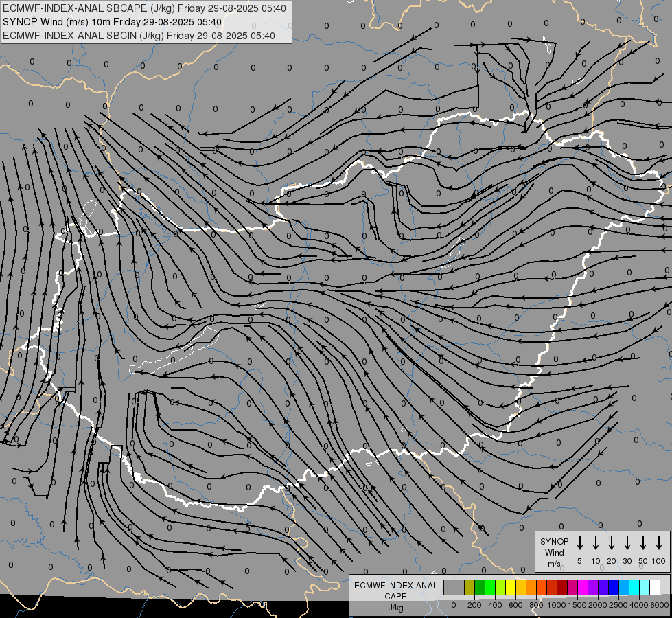
Task: Click the 5 m/s wind speed label
Action: coord(579,561)
